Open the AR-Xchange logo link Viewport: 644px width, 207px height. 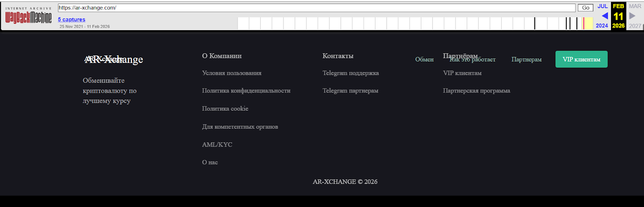point(114,59)
